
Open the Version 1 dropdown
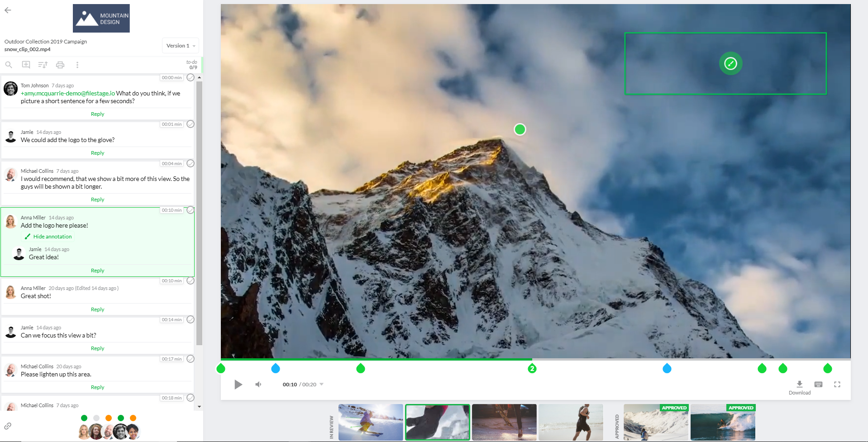pos(181,46)
